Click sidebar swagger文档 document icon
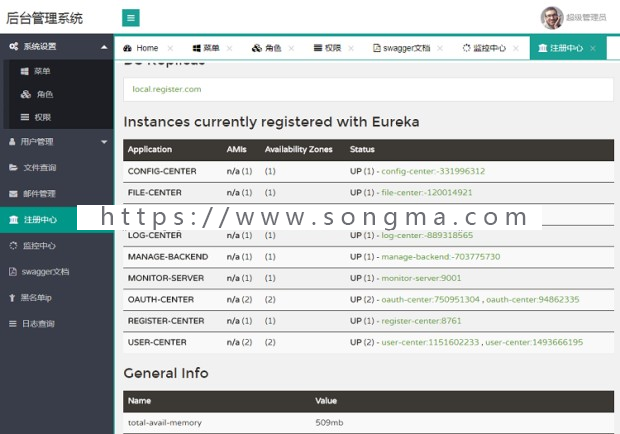Image resolution: width=620 pixels, height=434 pixels. 13,272
